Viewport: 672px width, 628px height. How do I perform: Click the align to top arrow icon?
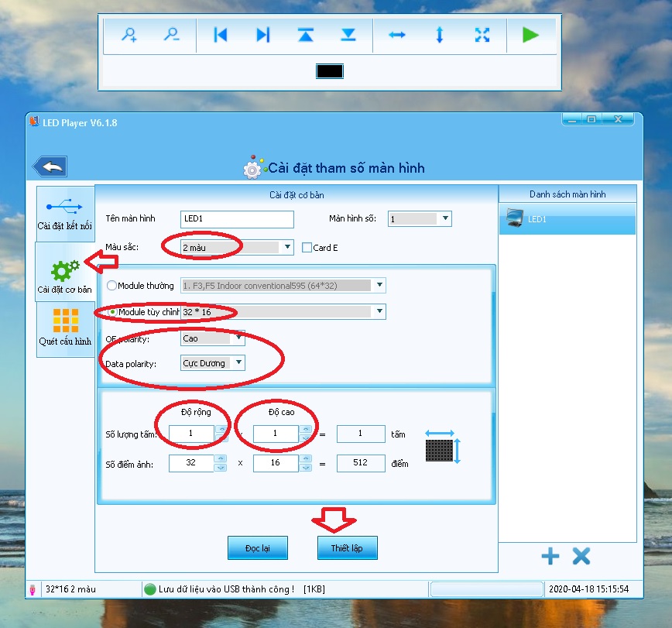(x=306, y=35)
